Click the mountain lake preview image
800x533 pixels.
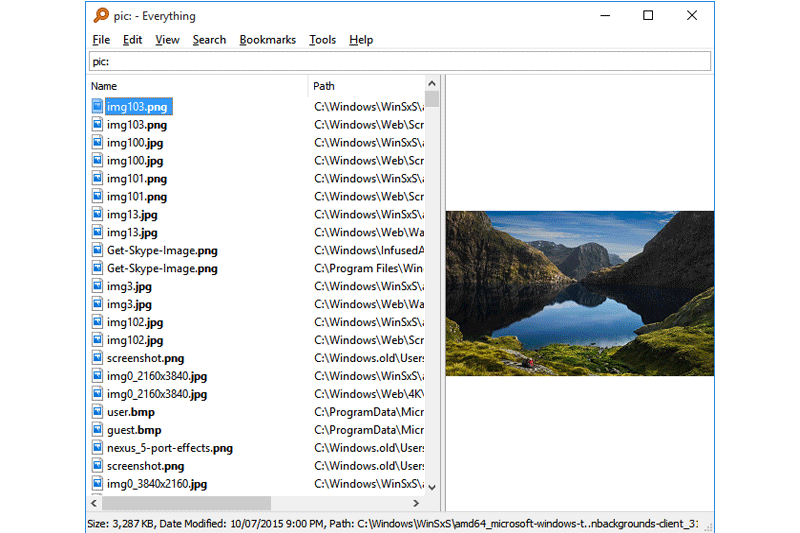[x=579, y=293]
